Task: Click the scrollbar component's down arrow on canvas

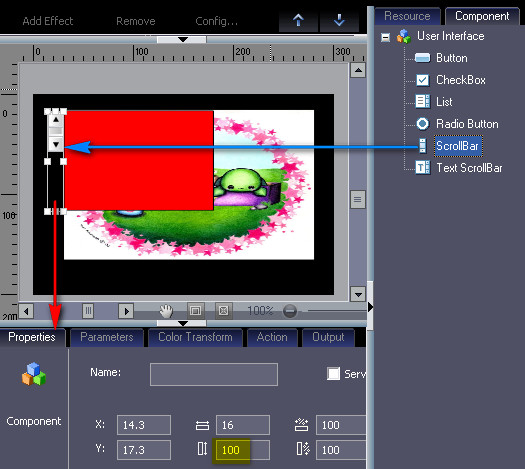Action: click(x=56, y=145)
